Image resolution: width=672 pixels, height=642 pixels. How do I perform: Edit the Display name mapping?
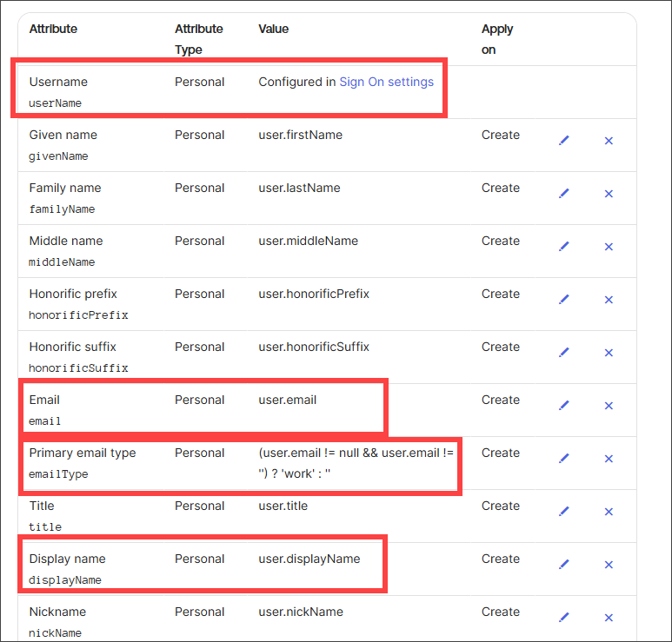564,565
